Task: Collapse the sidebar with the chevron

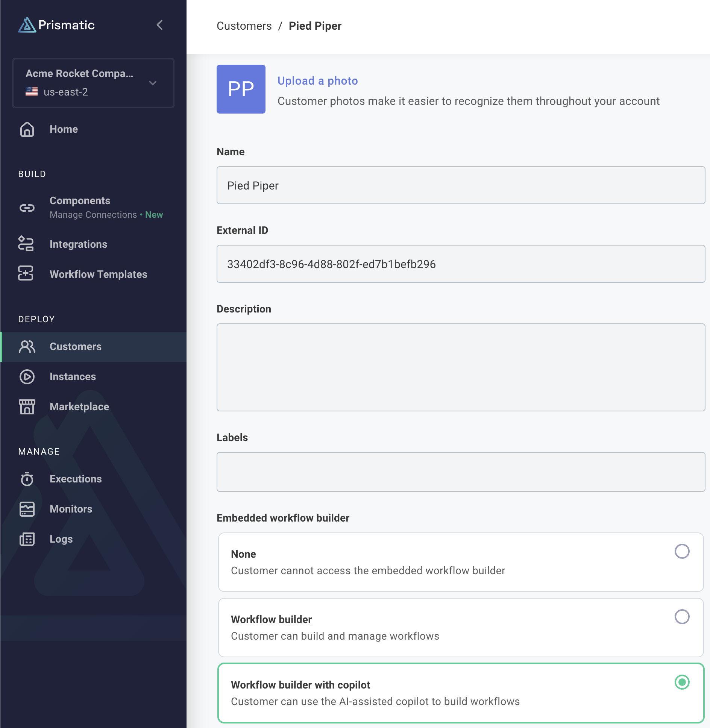Action: coord(159,25)
